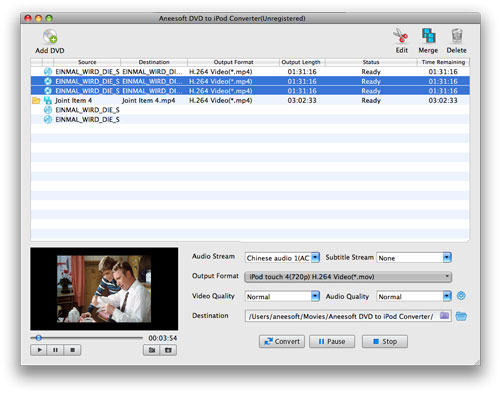Click the Destination path field
The height and width of the screenshot is (393, 500).
[x=348, y=316]
